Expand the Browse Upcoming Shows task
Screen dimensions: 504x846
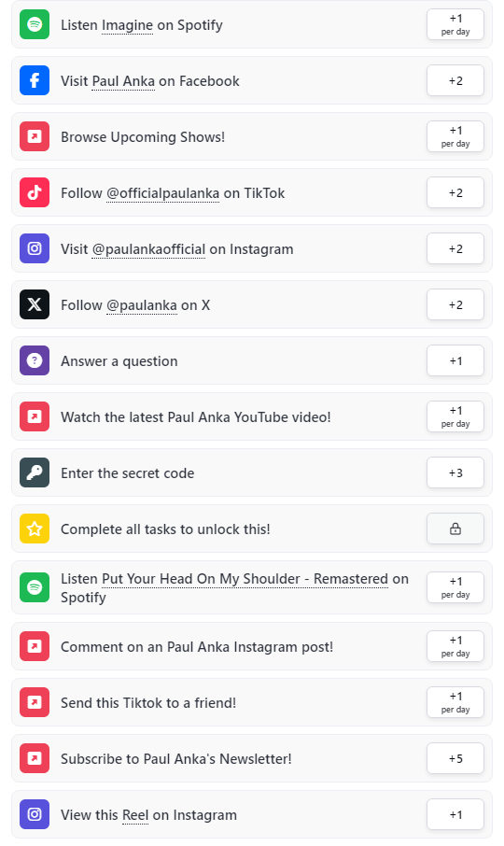(252, 136)
